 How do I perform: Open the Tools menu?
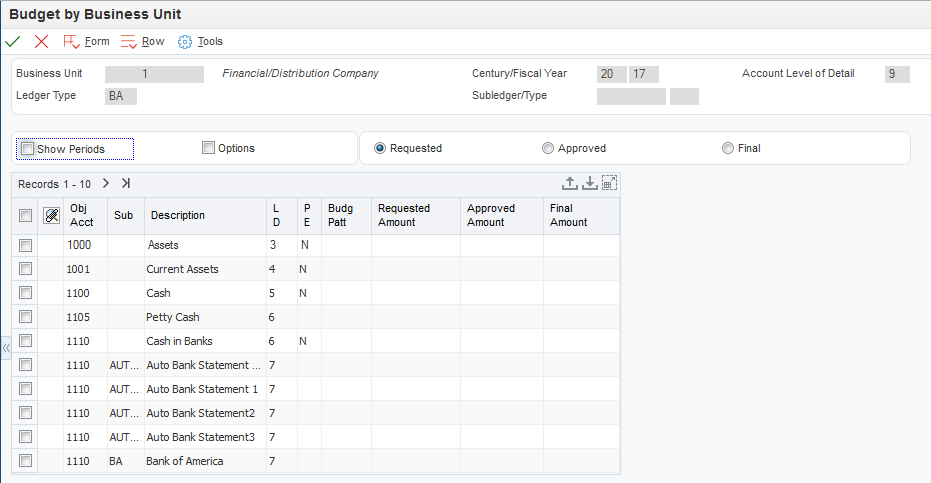(200, 41)
